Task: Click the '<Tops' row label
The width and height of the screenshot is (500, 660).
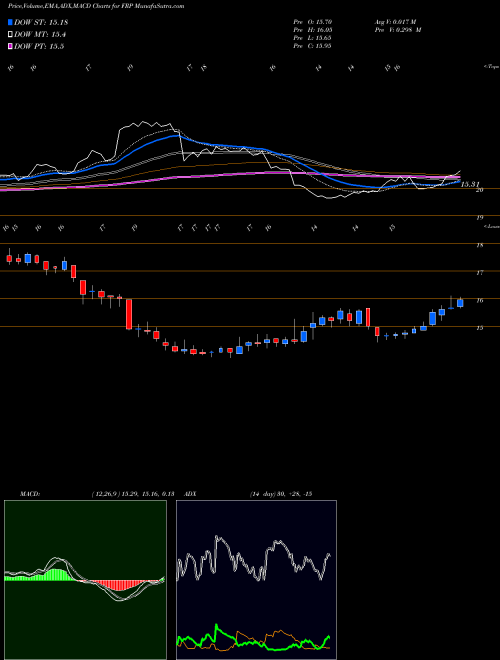Action: tap(492, 67)
